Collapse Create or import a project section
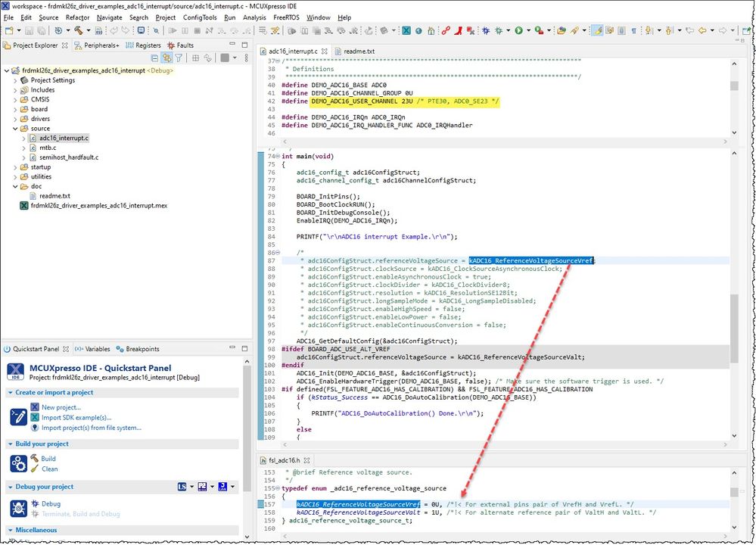 [10, 393]
